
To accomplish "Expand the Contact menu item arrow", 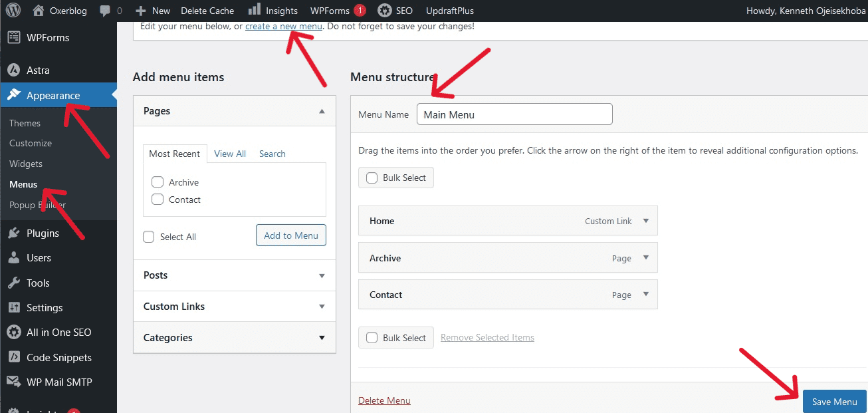I will [x=645, y=294].
